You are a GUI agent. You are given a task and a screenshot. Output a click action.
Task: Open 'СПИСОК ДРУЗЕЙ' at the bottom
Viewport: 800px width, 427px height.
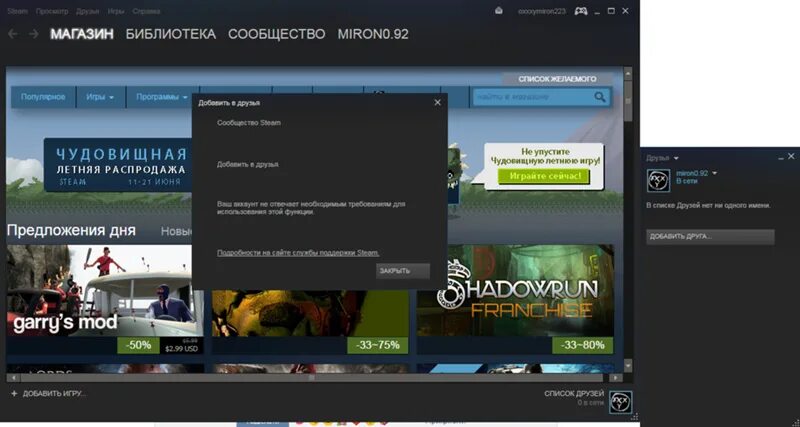point(574,394)
